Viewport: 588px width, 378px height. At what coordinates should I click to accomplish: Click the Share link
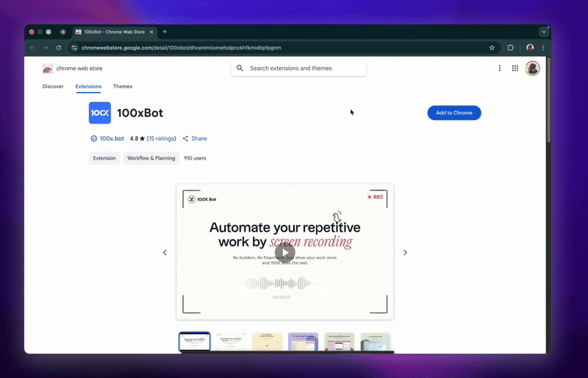[195, 138]
